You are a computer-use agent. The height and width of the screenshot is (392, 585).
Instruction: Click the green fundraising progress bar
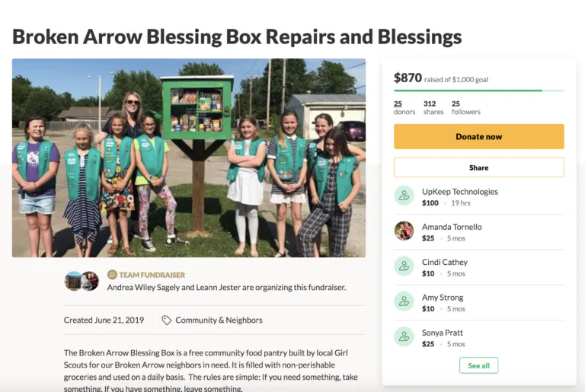(x=478, y=91)
